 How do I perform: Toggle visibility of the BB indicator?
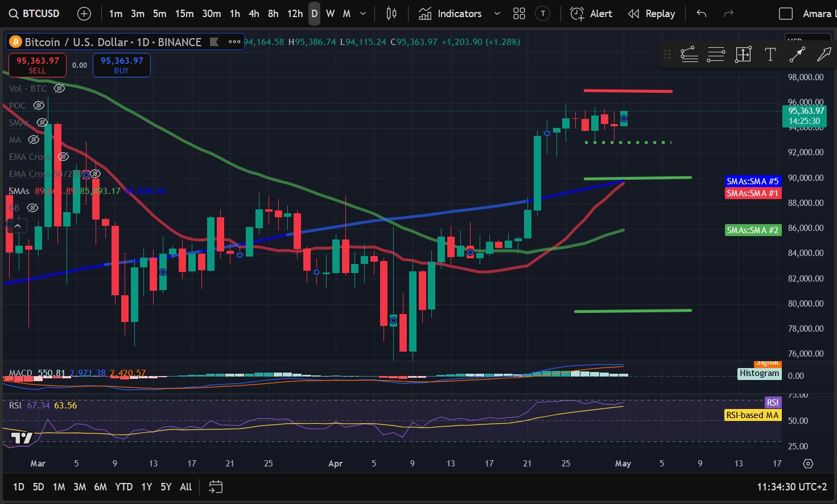pos(32,208)
